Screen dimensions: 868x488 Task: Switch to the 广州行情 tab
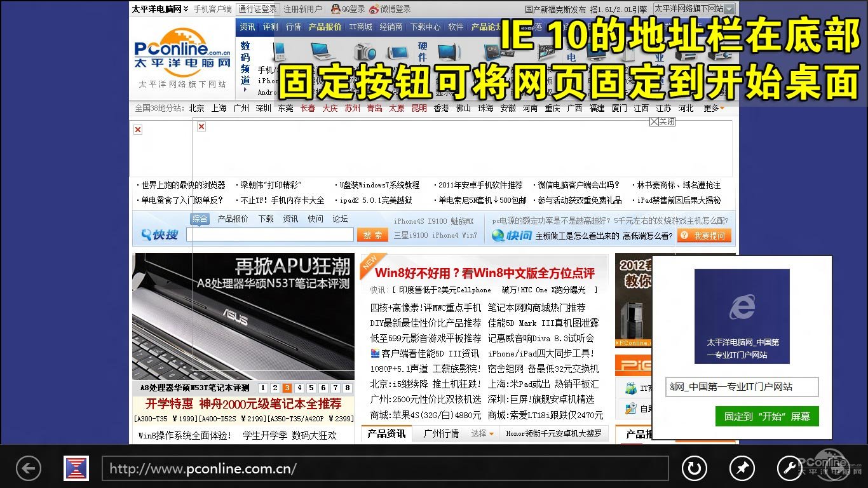[x=441, y=433]
